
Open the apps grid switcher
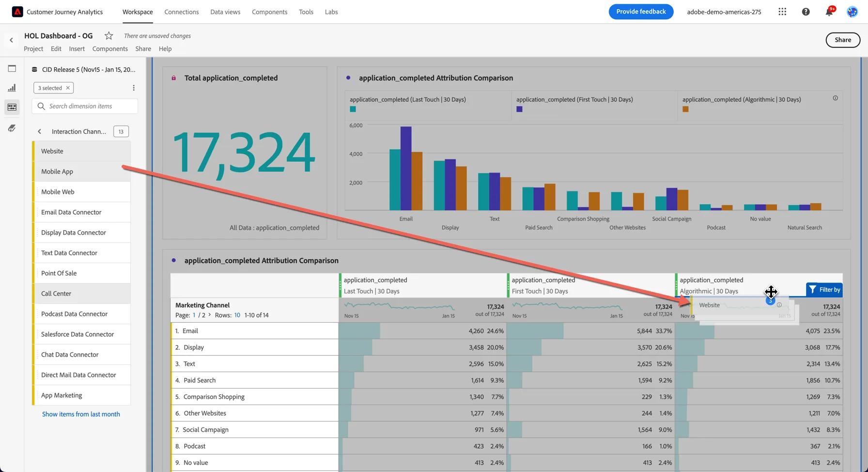pos(782,12)
